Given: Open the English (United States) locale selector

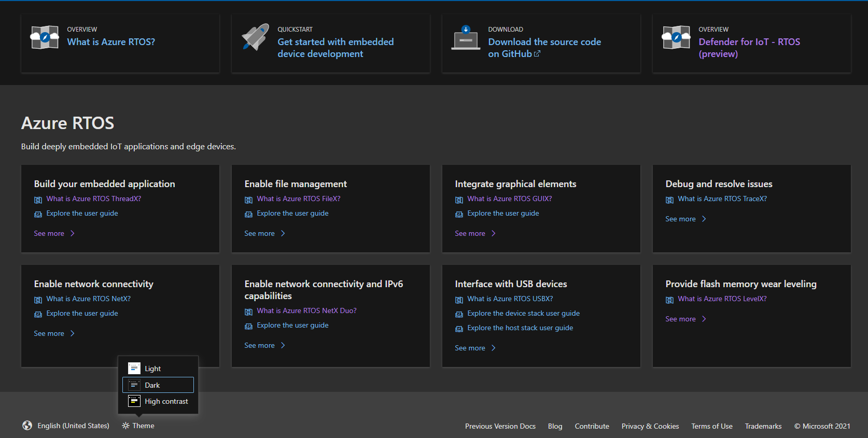Looking at the screenshot, I should pyautogui.click(x=66, y=426).
